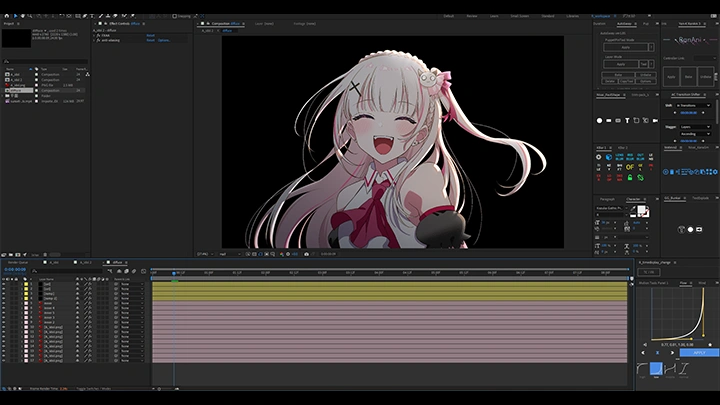Open the Shift dropdown showing In Transitions

coord(693,106)
